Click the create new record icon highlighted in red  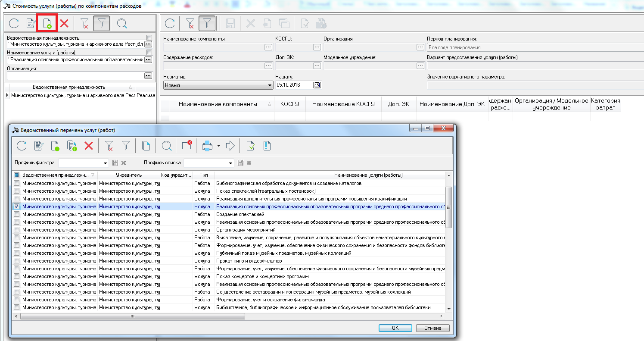pyautogui.click(x=47, y=23)
